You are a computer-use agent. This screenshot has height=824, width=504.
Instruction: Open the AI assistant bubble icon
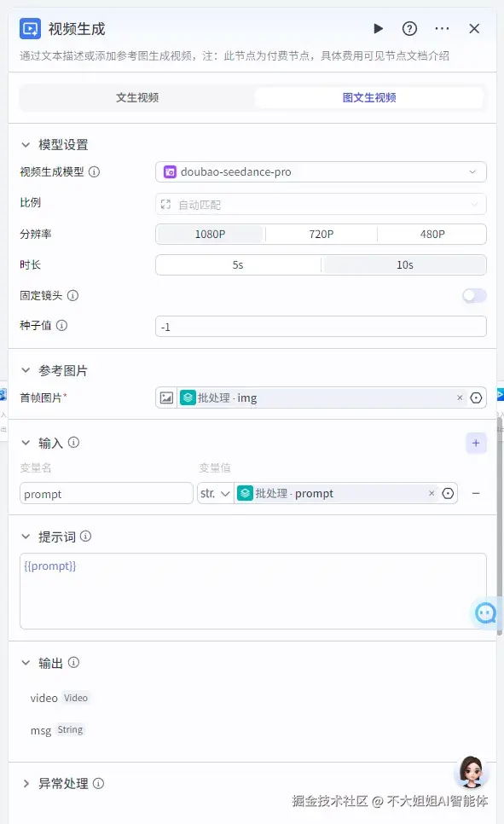(484, 612)
